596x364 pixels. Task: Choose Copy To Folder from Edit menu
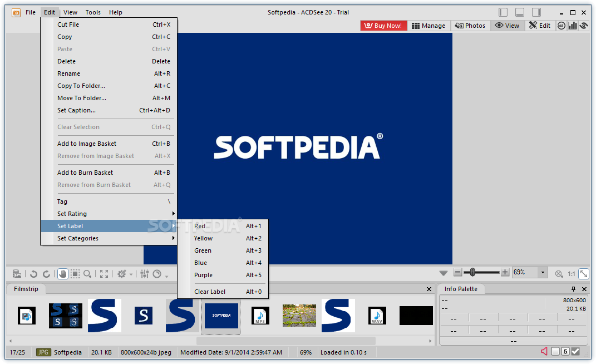coord(109,86)
